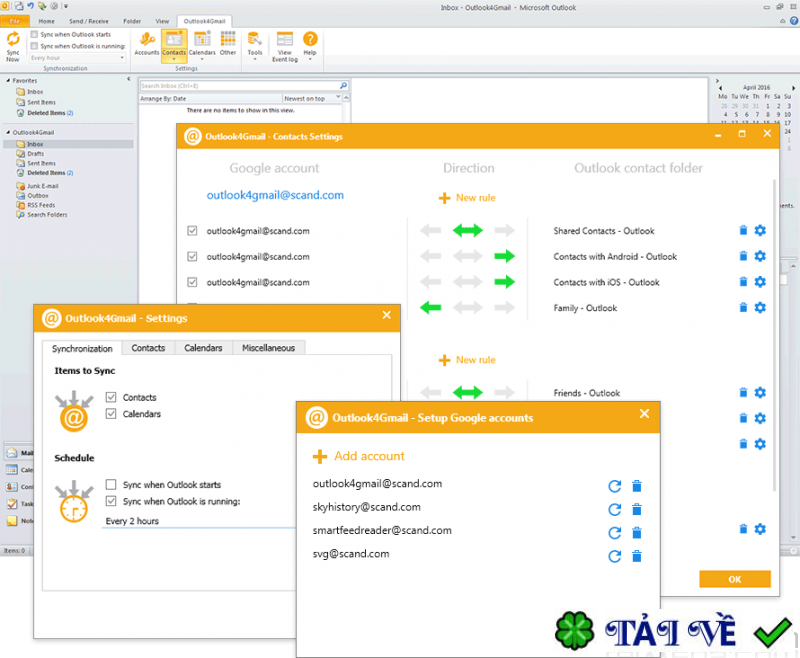Disable Sync when Outlook is running in Settings
Image resolution: width=800 pixels, height=658 pixels.
(x=111, y=501)
